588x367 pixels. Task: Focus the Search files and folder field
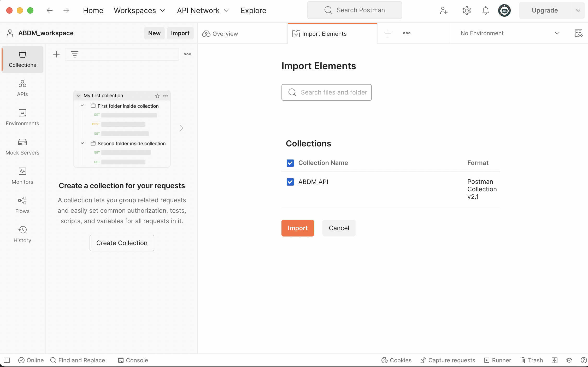327,92
